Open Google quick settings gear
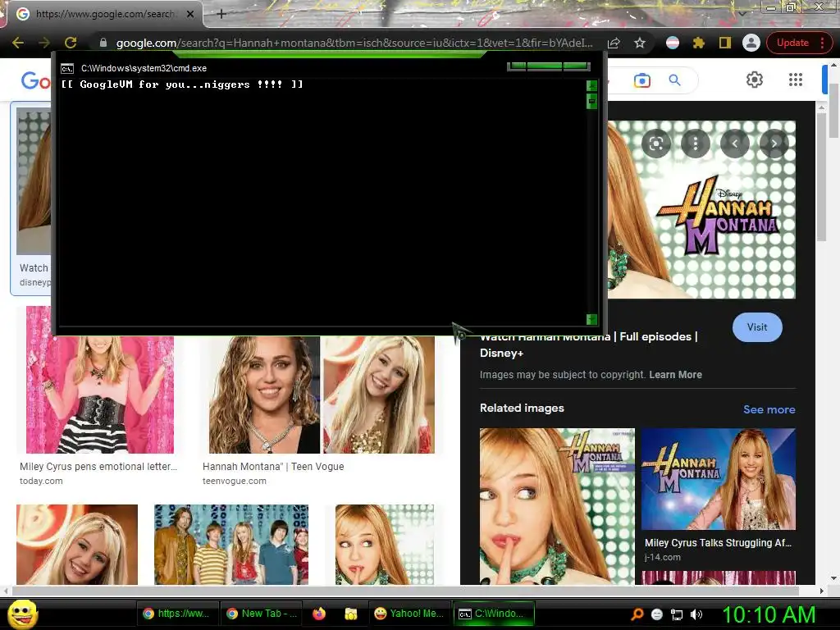This screenshot has width=840, height=630. point(755,80)
